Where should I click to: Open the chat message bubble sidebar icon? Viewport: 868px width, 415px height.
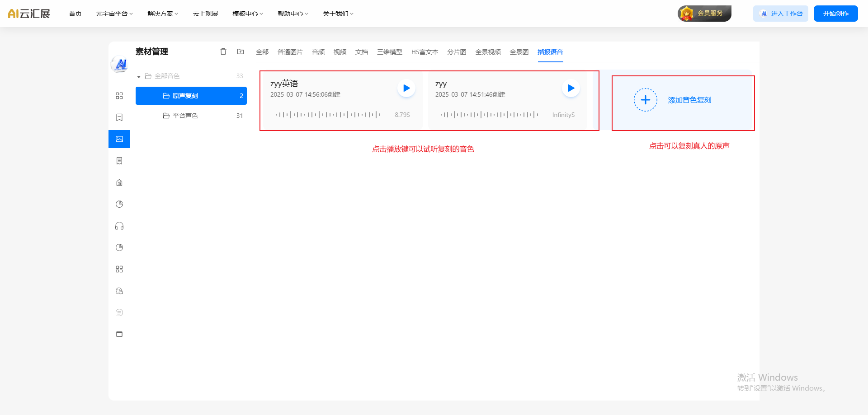tap(119, 312)
